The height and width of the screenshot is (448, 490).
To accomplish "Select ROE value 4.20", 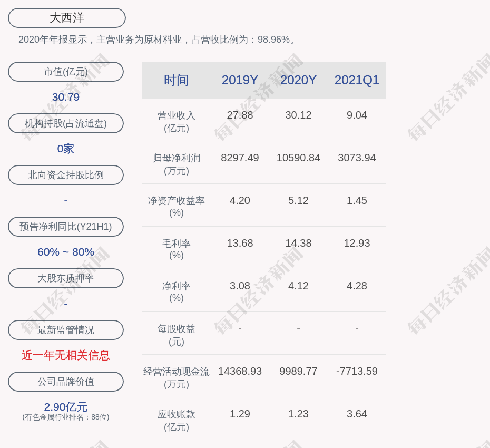I will (x=240, y=200).
